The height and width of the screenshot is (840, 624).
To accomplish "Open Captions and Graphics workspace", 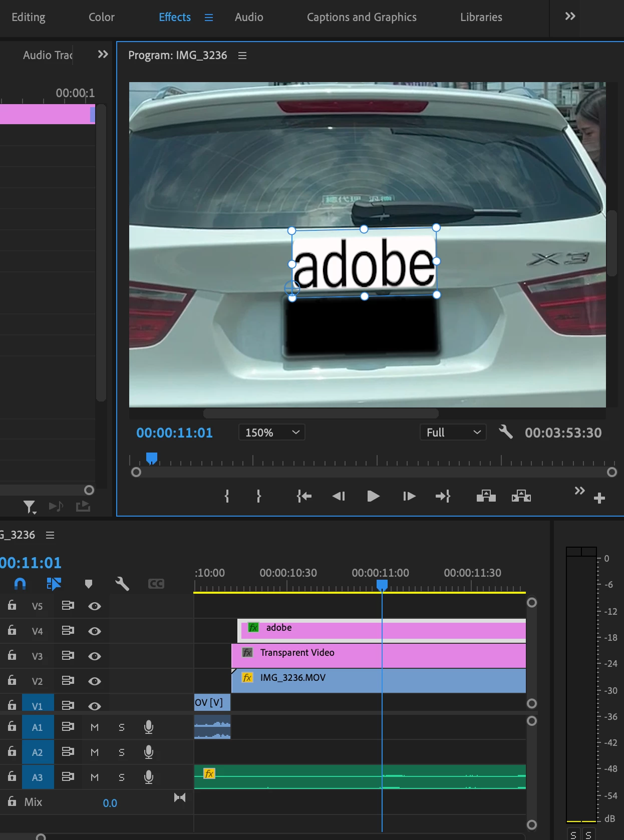I will [x=362, y=17].
